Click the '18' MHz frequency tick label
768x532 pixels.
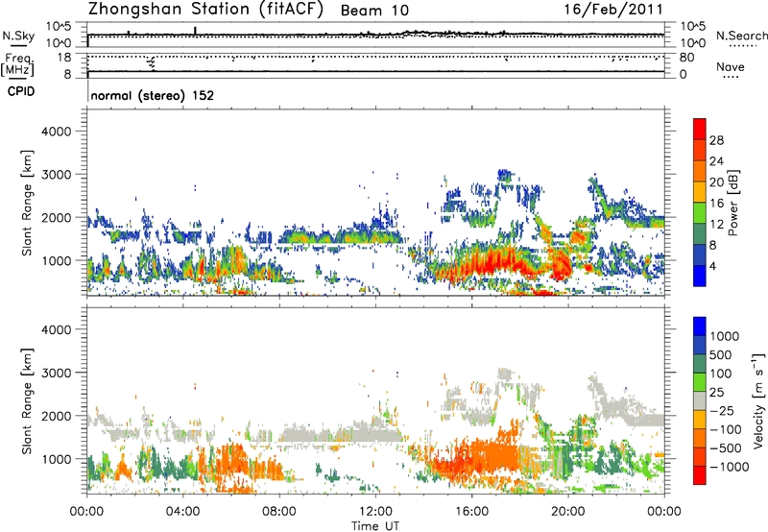point(63,58)
